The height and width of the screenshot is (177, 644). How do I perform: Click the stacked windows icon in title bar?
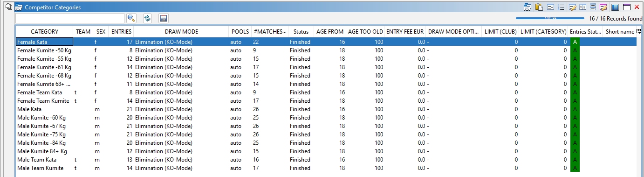point(528,7)
